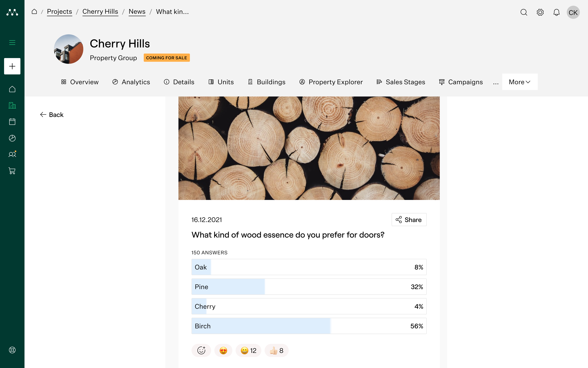The image size is (588, 368).
Task: Click the app logo in the sidebar
Action: (x=12, y=12)
